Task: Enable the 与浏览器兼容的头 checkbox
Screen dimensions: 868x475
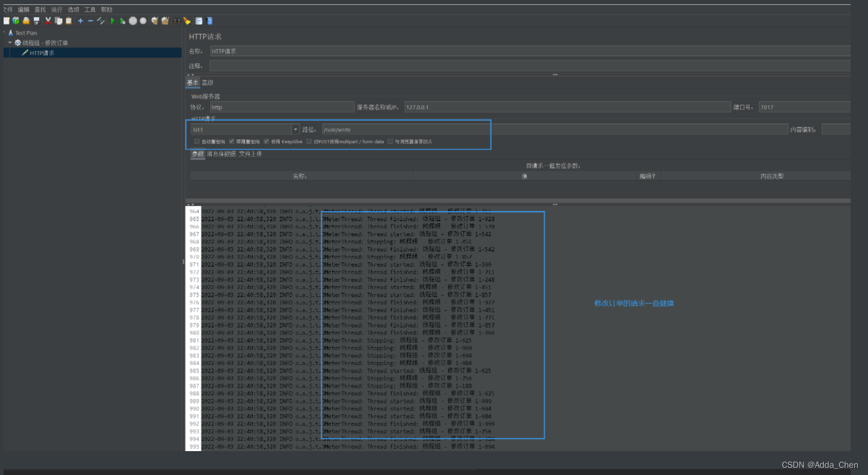Action: (x=390, y=142)
